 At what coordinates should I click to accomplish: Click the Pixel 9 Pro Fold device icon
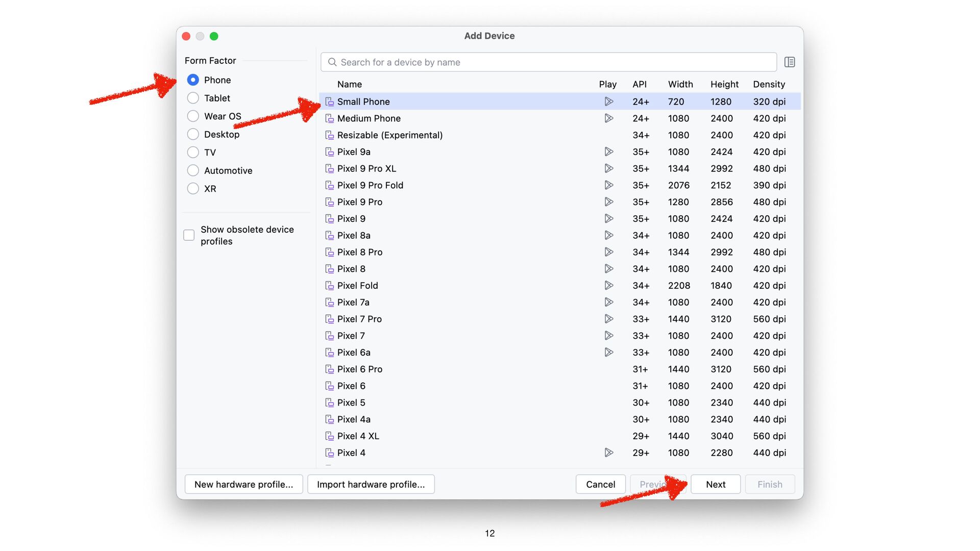point(330,186)
